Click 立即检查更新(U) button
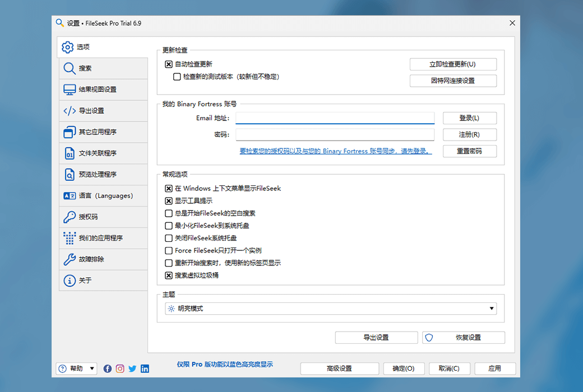The width and height of the screenshot is (583, 392). [453, 64]
